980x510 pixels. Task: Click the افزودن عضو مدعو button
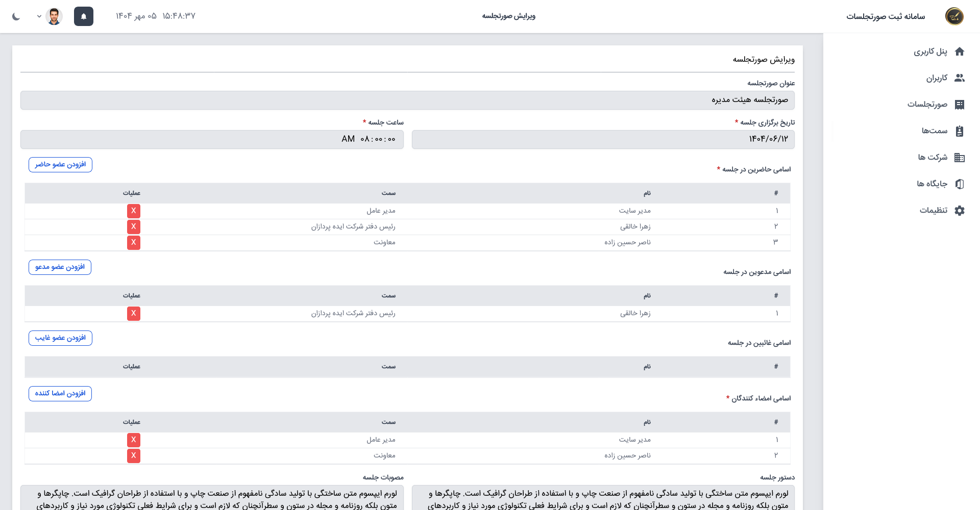pyautogui.click(x=60, y=267)
